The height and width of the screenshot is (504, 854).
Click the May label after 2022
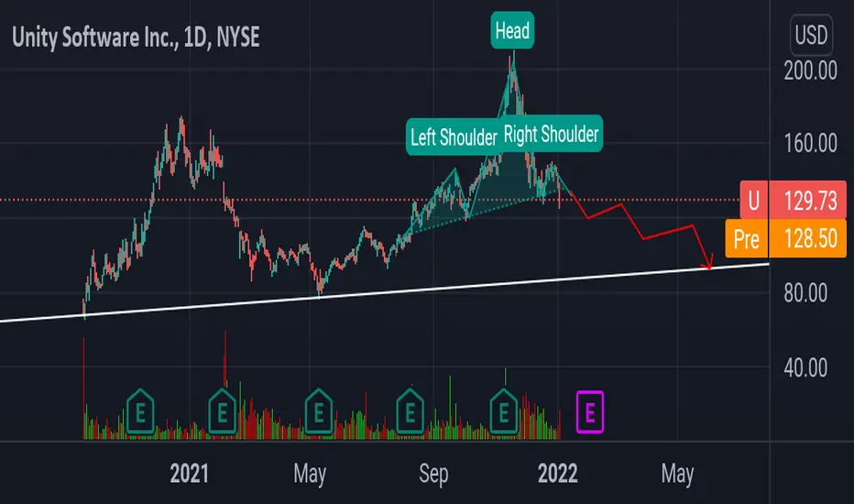(x=677, y=474)
